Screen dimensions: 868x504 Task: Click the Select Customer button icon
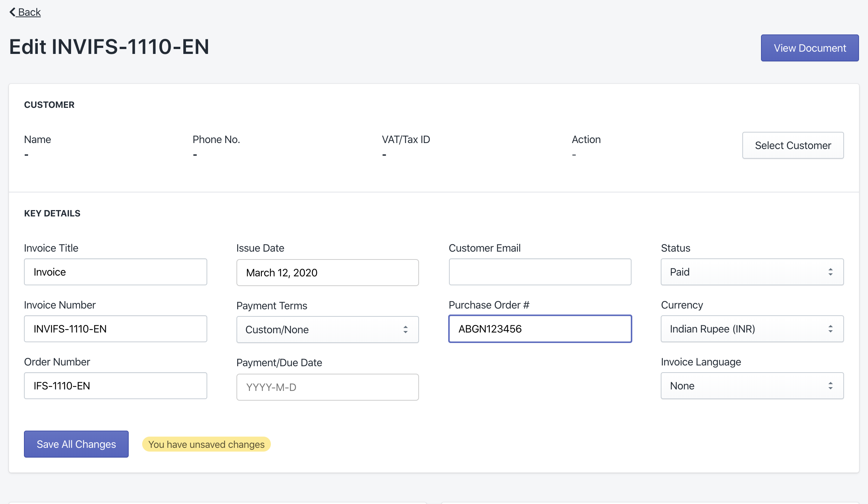792,145
